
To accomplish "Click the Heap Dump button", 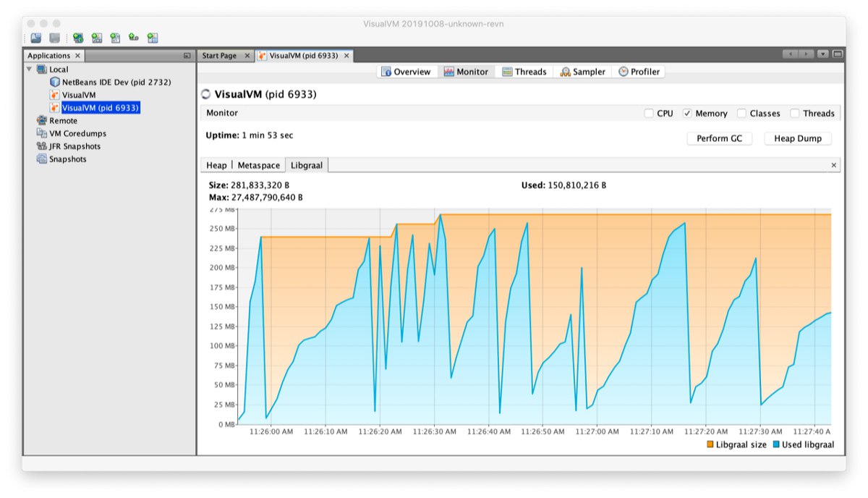I will [x=798, y=138].
